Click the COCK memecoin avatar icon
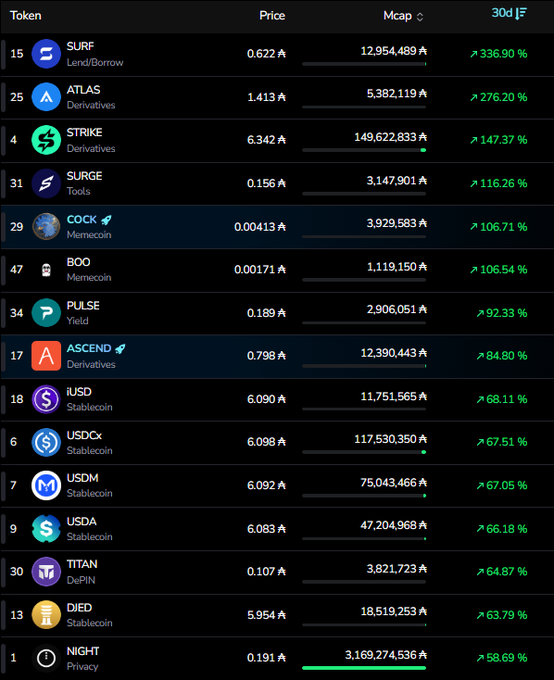 (x=46, y=226)
